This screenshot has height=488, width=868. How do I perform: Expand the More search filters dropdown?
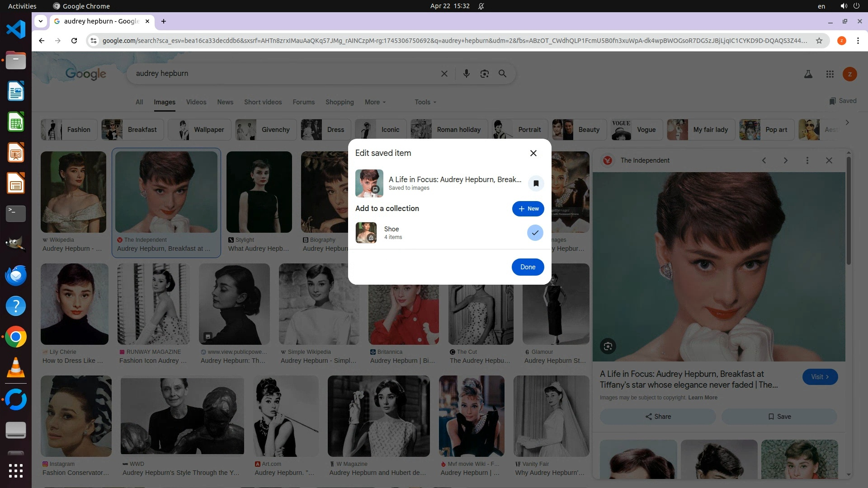(x=375, y=102)
